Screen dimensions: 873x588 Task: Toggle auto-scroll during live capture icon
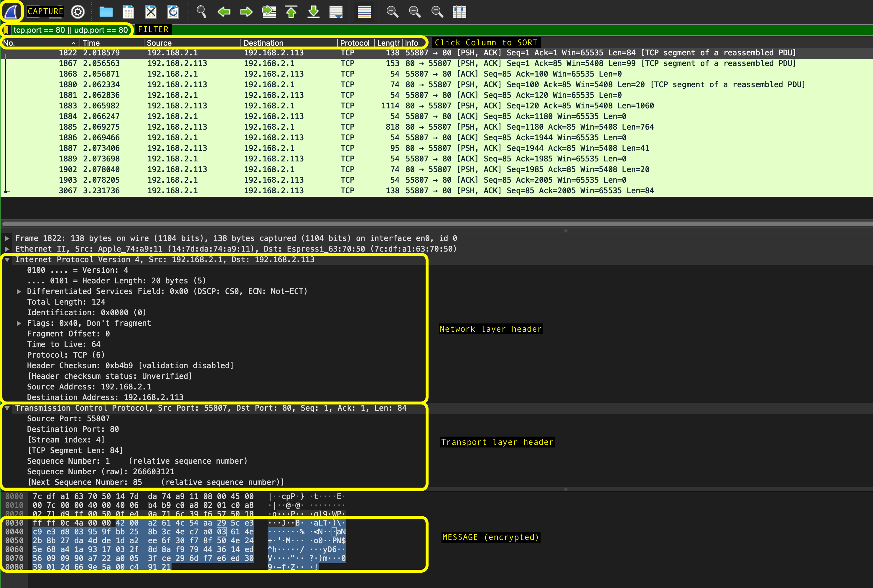(336, 11)
